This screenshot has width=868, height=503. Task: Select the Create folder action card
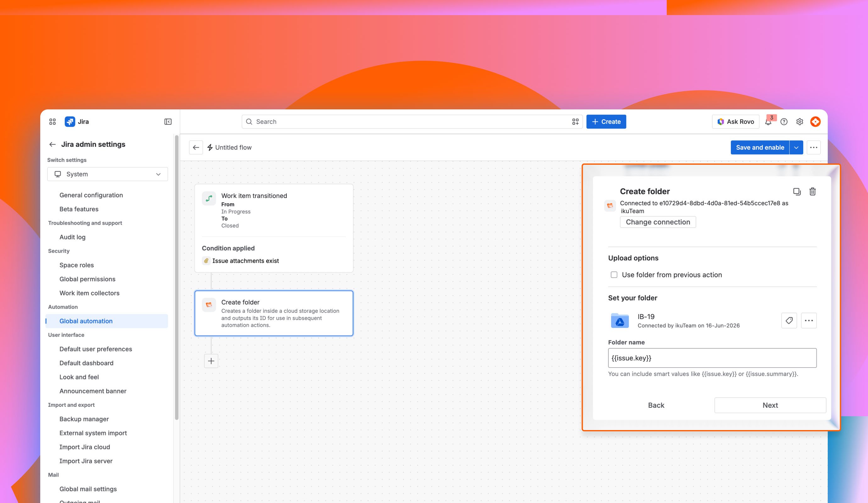[x=274, y=313]
